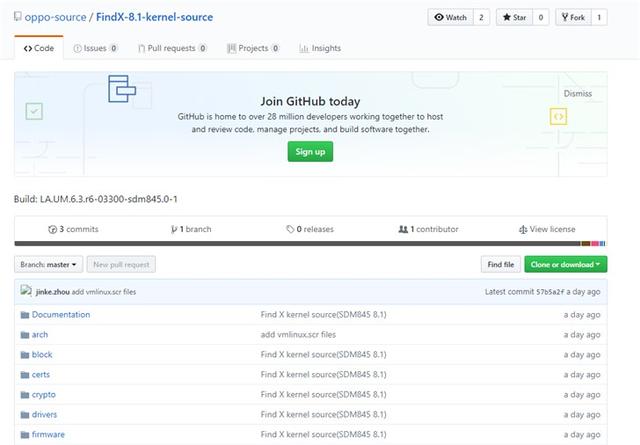Click the scale icon beside View license
The image size is (640, 445).
pos(523,229)
